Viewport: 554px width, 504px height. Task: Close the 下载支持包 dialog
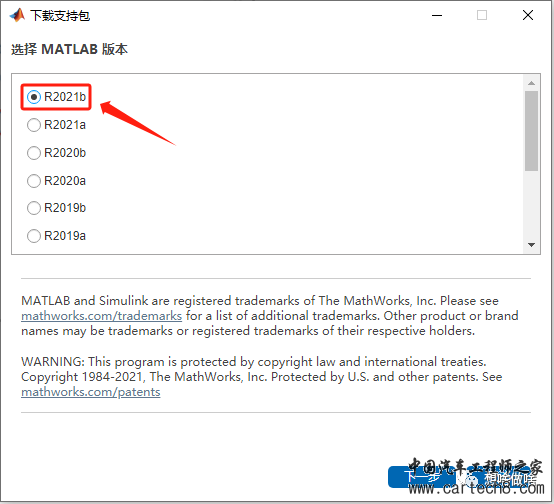click(528, 15)
